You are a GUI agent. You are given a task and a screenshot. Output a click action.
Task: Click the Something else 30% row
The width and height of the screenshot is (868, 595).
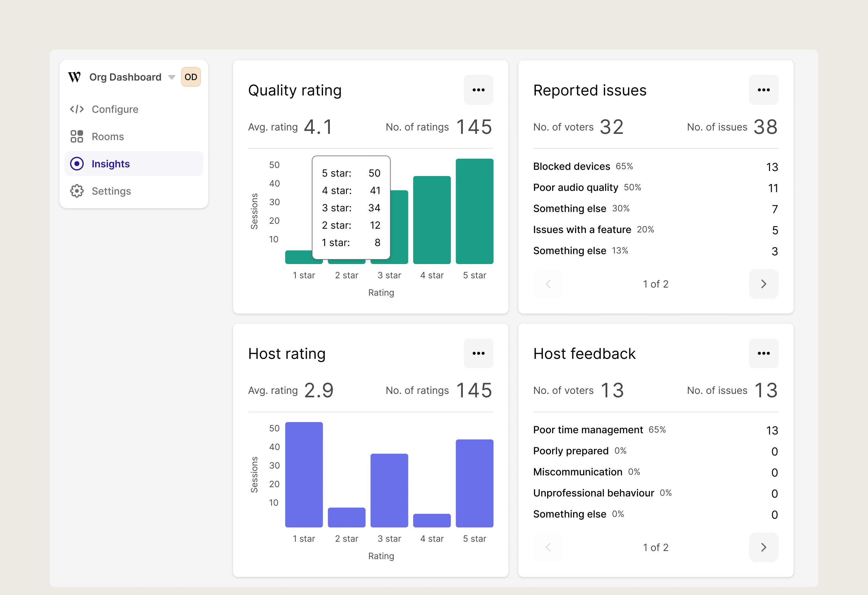656,209
